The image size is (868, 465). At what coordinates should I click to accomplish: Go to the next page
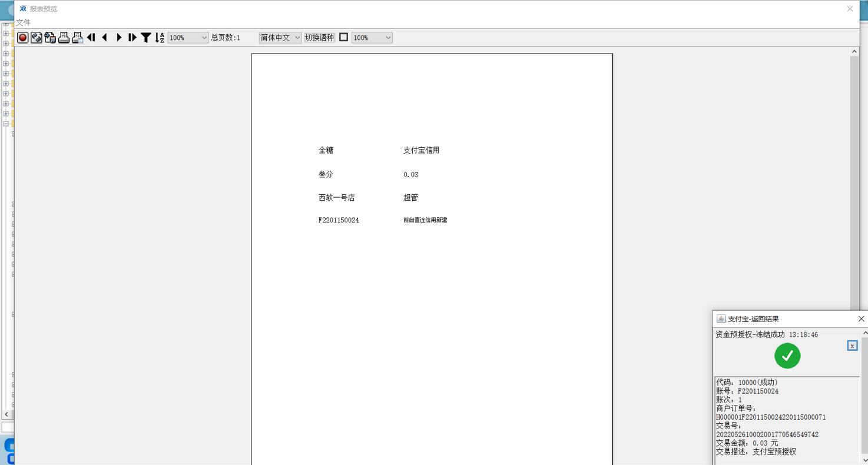pyautogui.click(x=119, y=38)
